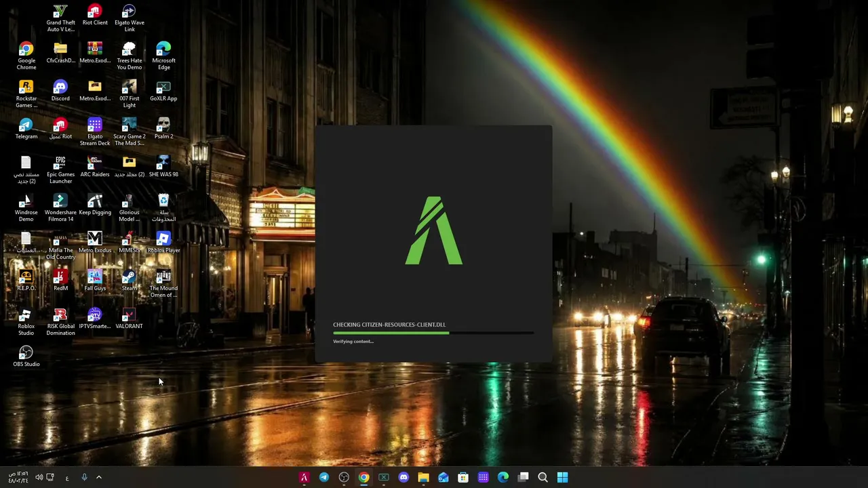Switch to Google Chrome in the taskbar
Screen dimensions: 868x488
coord(363,477)
